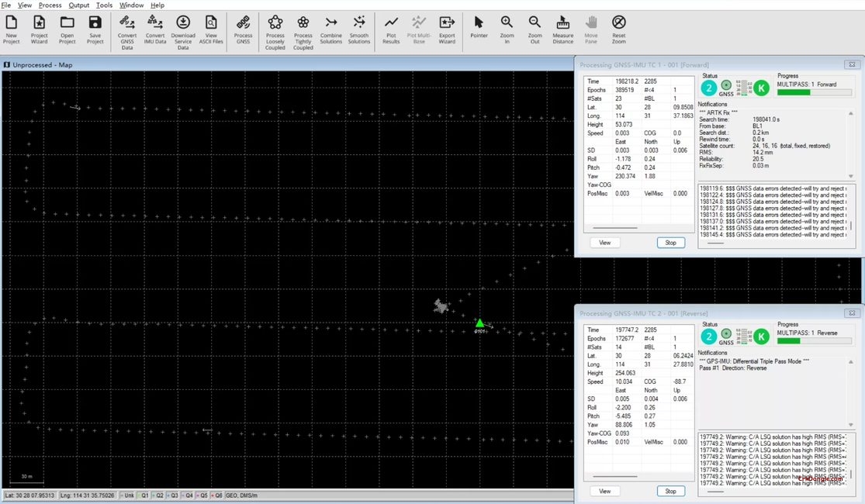Image resolution: width=865 pixels, height=504 pixels.
Task: Run Smooth Solutions
Action: (359, 29)
